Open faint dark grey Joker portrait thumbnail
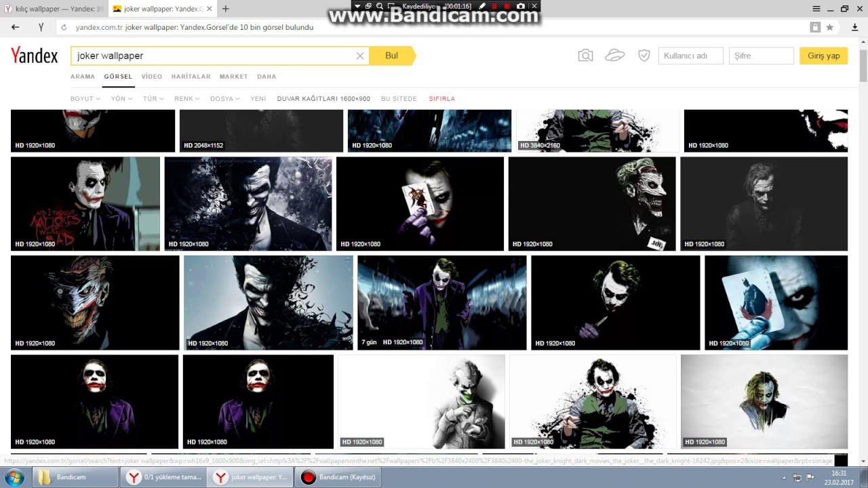This screenshot has width=868, height=488. pos(764,204)
